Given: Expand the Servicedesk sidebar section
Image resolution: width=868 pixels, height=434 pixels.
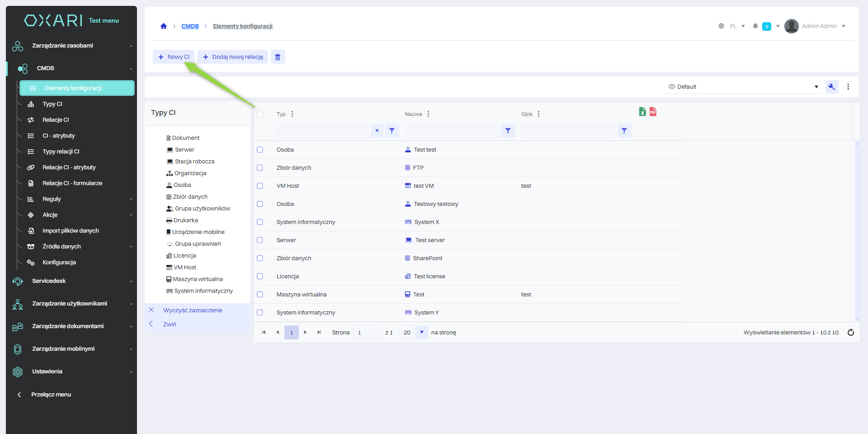Looking at the screenshot, I should click(71, 281).
